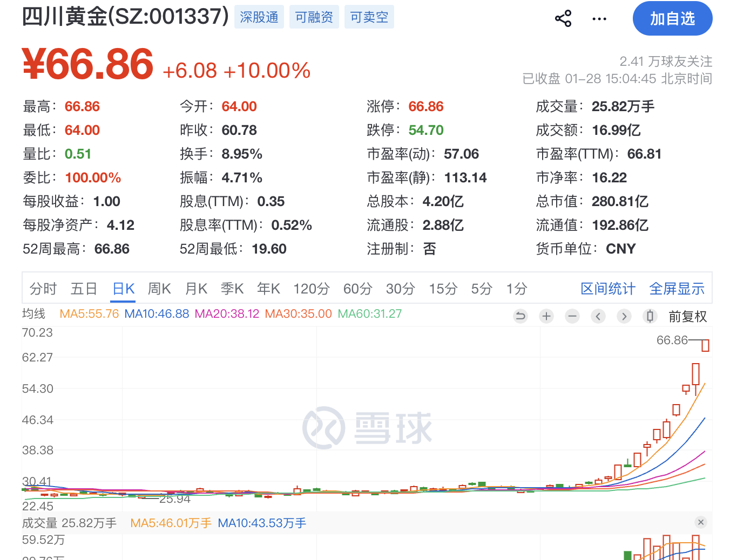Select the 15分 chart tab
Screen dimensions: 730x560
pyautogui.click(x=443, y=289)
